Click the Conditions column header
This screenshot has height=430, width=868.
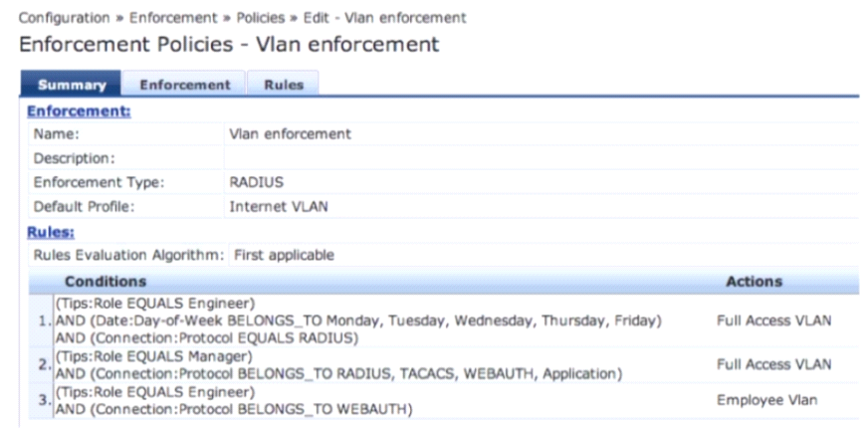pos(106,282)
